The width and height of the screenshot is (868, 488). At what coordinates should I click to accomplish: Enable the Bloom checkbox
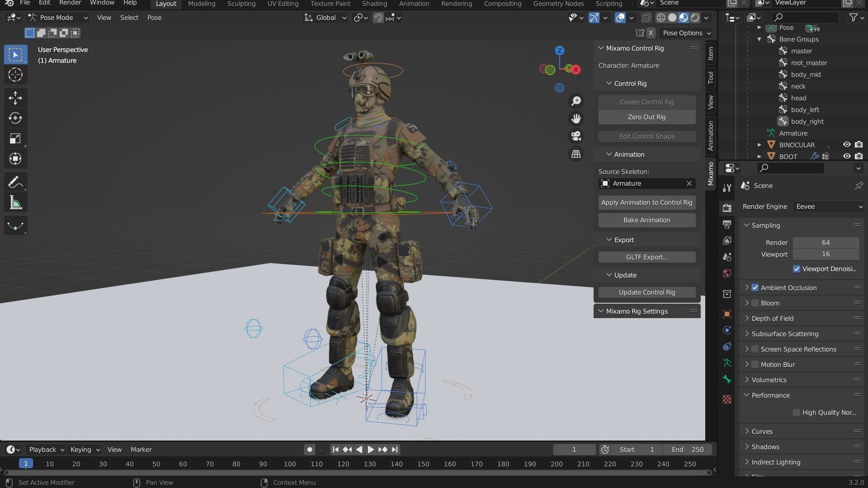coord(755,303)
